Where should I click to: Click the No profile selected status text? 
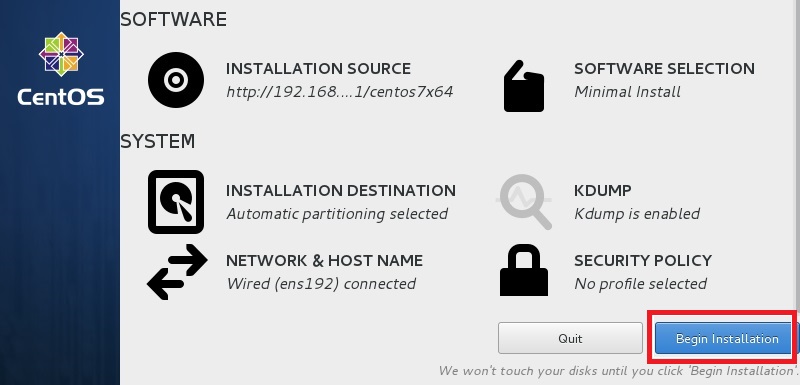coord(641,284)
